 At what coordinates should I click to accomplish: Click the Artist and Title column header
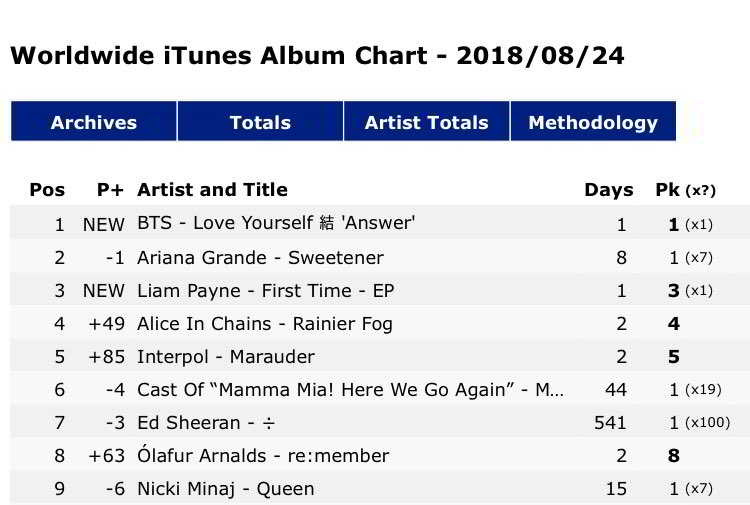pyautogui.click(x=212, y=190)
